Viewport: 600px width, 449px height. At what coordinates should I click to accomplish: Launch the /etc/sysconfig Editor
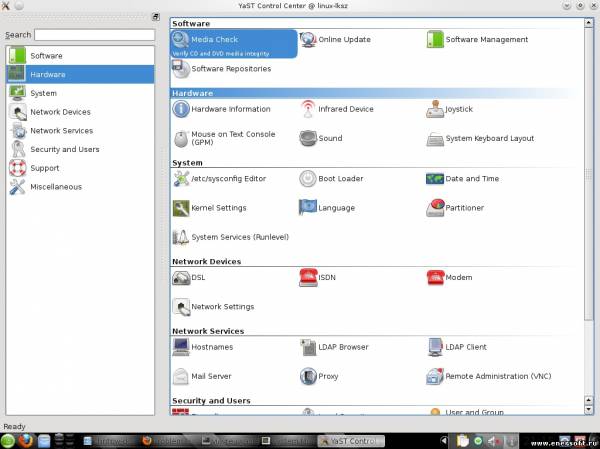(219, 179)
